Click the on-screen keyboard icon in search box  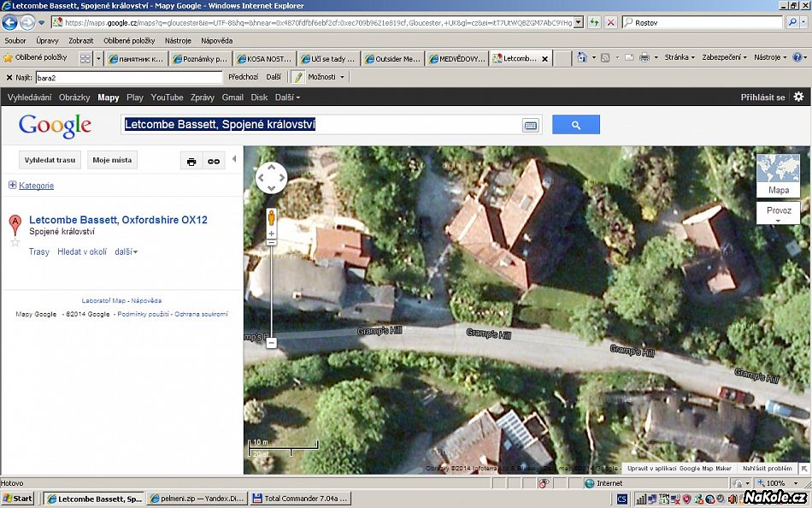point(530,125)
